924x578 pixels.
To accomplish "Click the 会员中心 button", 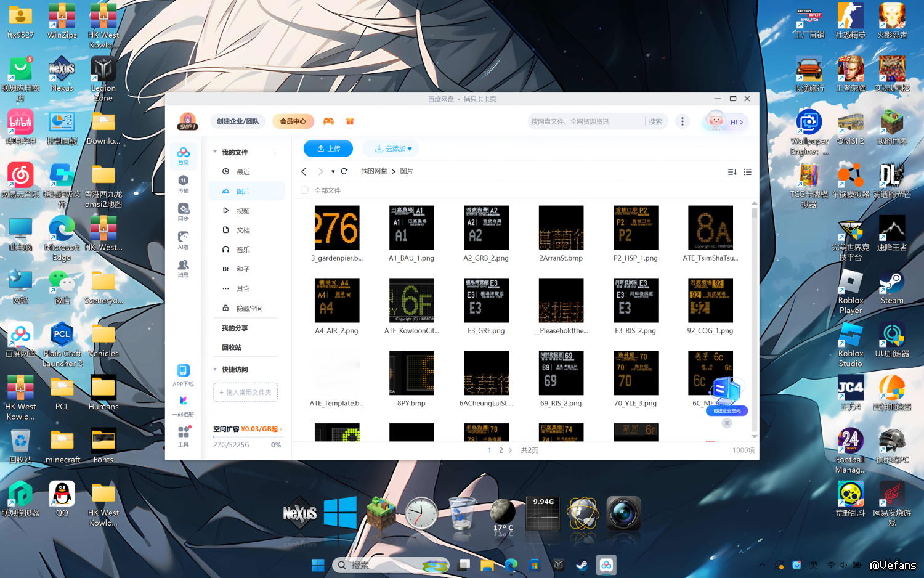I will tap(293, 121).
